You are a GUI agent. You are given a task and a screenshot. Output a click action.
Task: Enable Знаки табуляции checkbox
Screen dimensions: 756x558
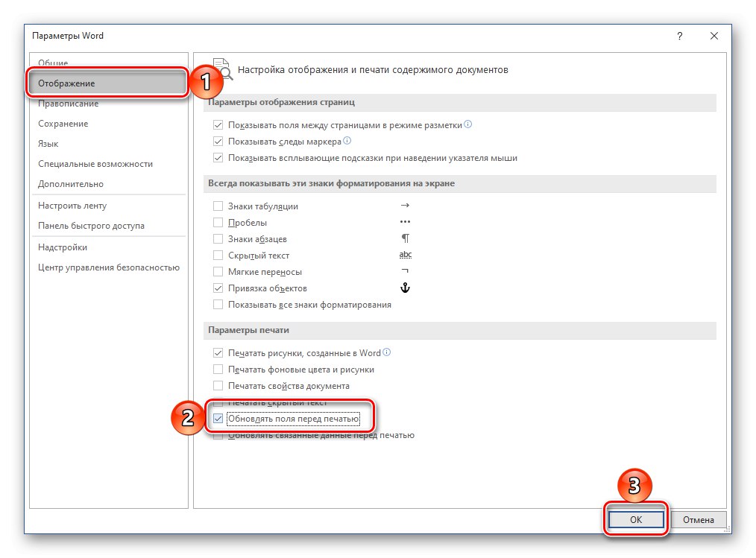click(218, 206)
